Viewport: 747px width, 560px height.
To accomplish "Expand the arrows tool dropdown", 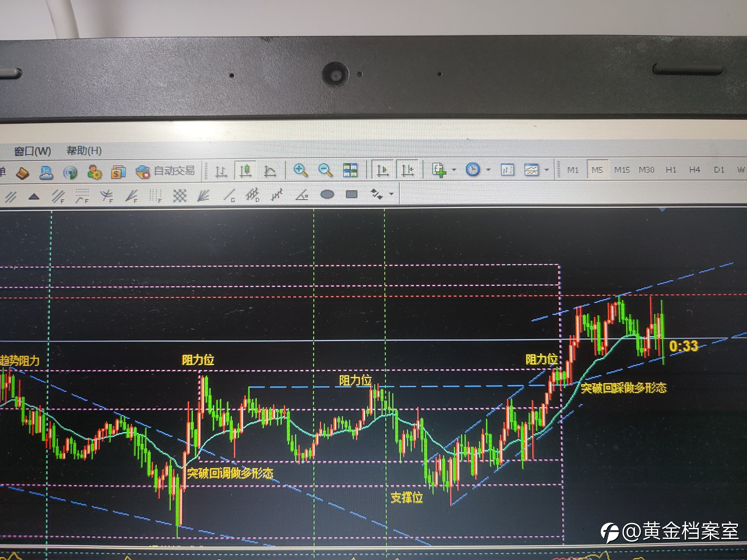I will coord(391,194).
